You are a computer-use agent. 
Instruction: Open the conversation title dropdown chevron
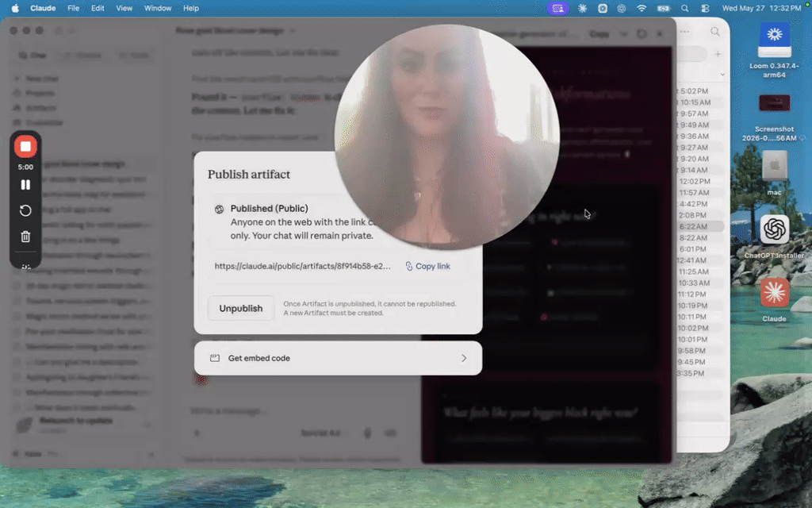point(292,31)
